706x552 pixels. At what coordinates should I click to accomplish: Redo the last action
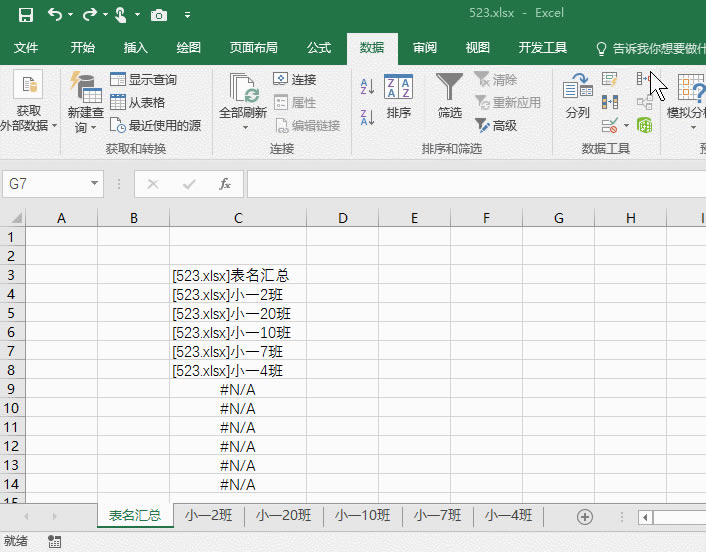[x=89, y=15]
